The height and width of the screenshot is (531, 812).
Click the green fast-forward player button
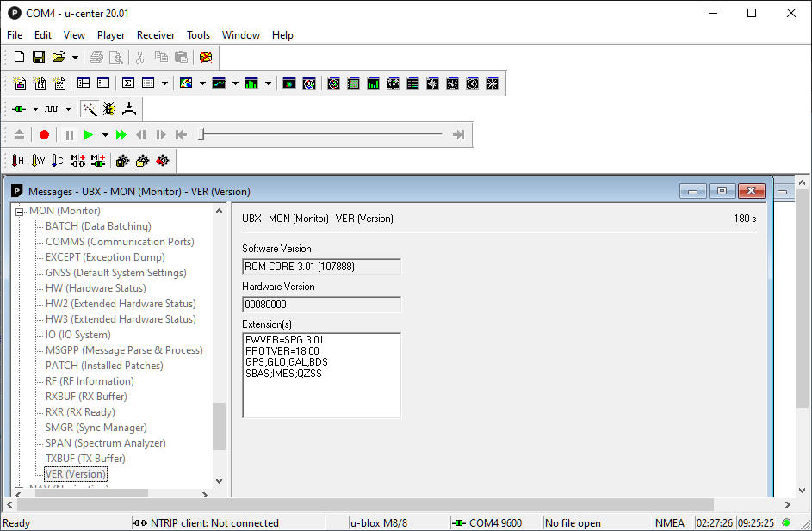tap(121, 134)
